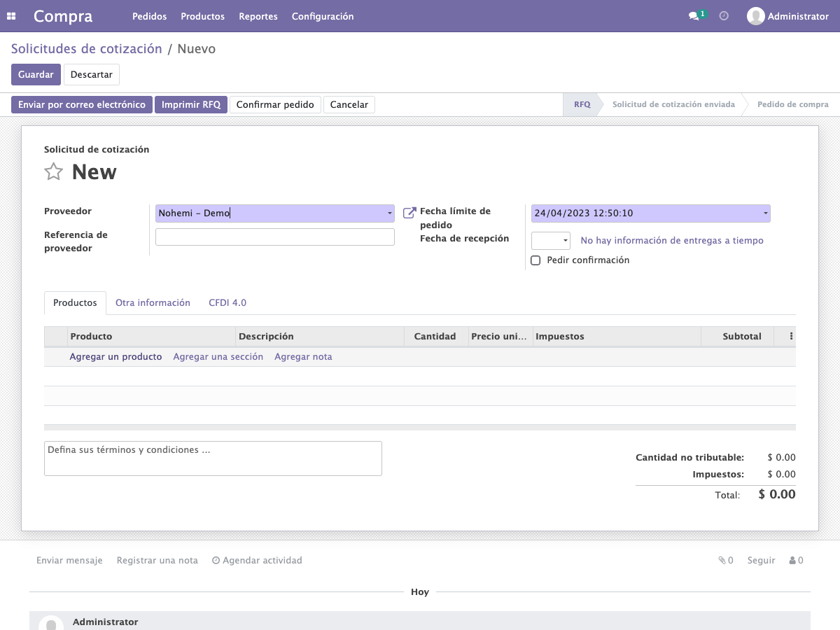Click Agendar actividad in chatter
The height and width of the screenshot is (630, 840).
(x=257, y=560)
